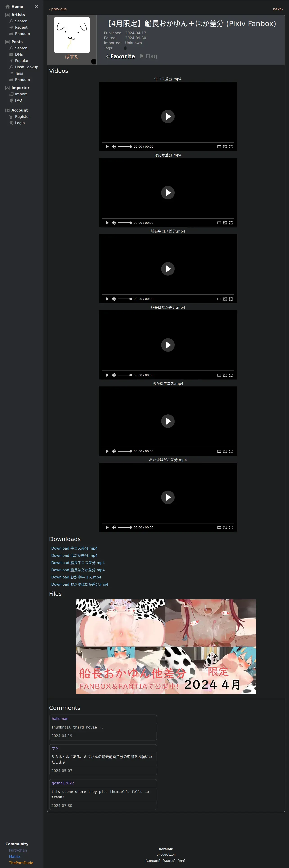Click the Flag button
Viewport: 289px width, 868px height.
point(148,56)
